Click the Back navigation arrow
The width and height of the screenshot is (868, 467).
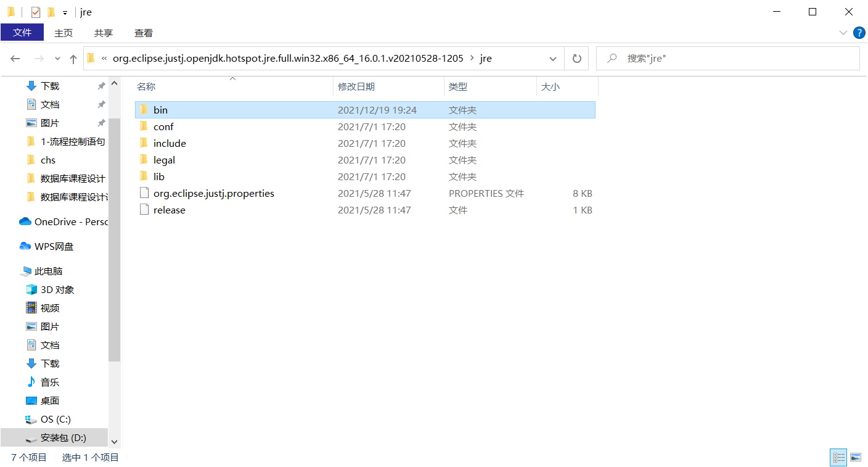click(x=15, y=59)
